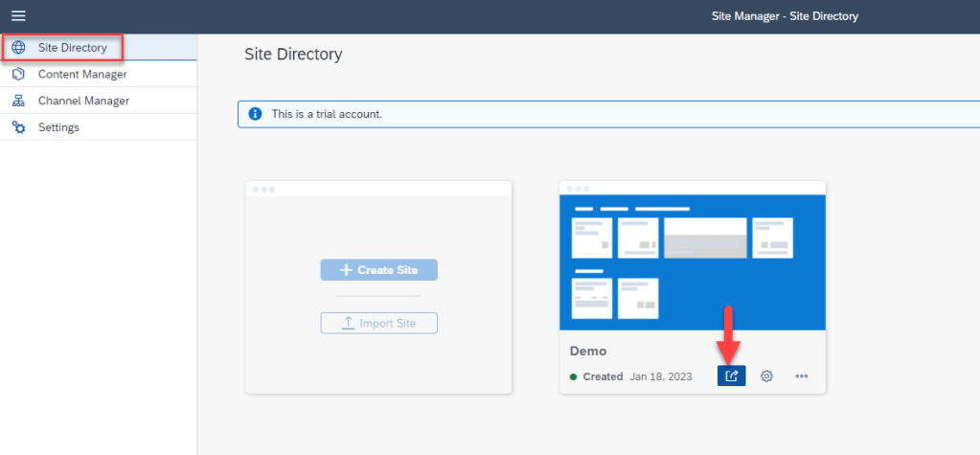Open the Demo site in new tab
The image size is (980, 455).
click(x=731, y=376)
